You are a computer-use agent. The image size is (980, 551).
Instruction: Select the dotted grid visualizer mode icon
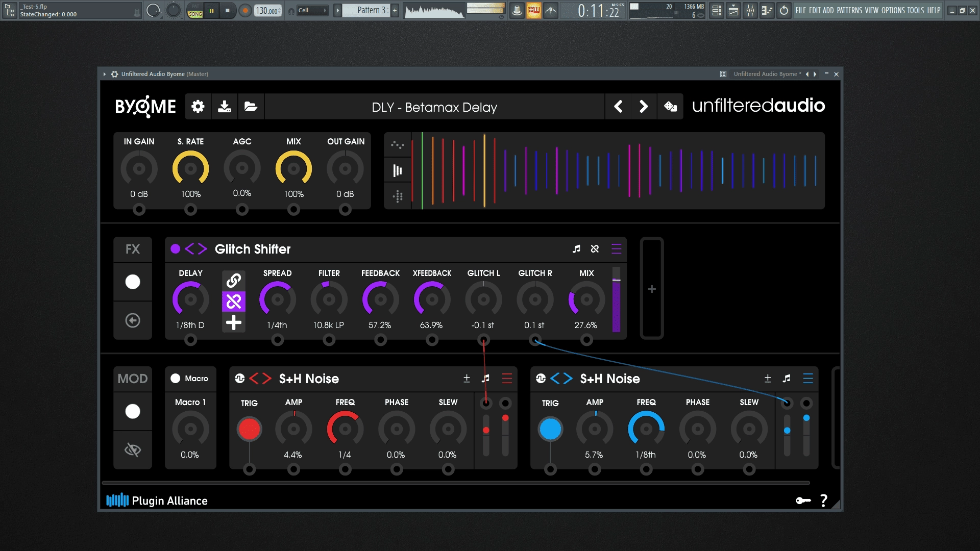click(x=397, y=196)
